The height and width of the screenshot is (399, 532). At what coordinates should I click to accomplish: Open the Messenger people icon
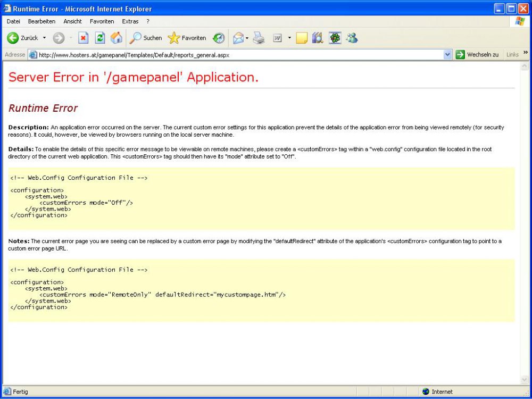click(352, 38)
